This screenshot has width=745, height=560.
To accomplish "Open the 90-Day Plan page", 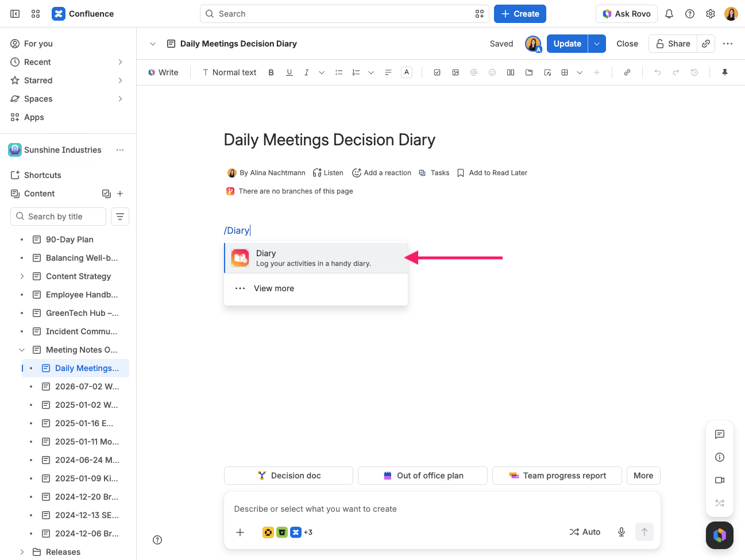I will click(70, 240).
